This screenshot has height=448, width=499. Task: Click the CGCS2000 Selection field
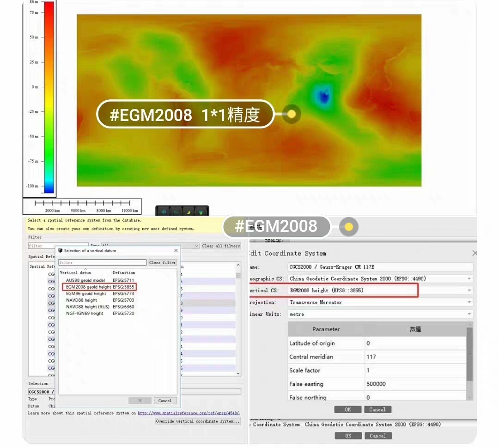(x=134, y=392)
